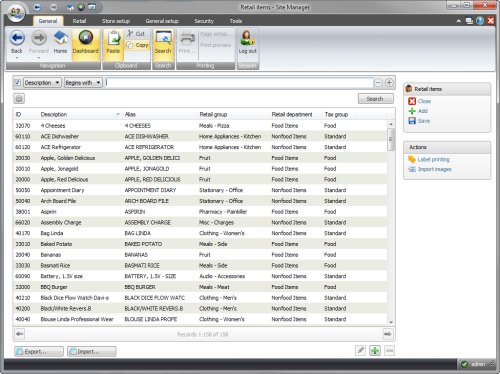Click the quick access back arrow
The height and width of the screenshot is (374, 500).
click(x=37, y=7)
